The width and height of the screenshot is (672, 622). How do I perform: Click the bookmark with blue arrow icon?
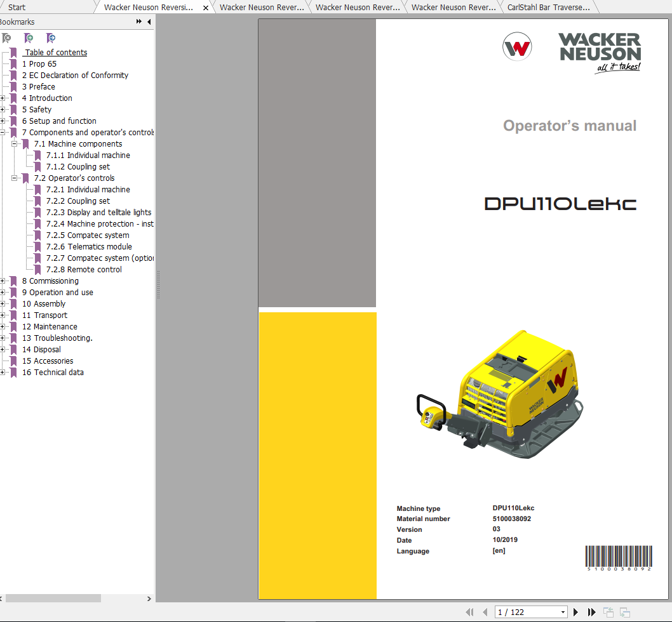[51, 38]
